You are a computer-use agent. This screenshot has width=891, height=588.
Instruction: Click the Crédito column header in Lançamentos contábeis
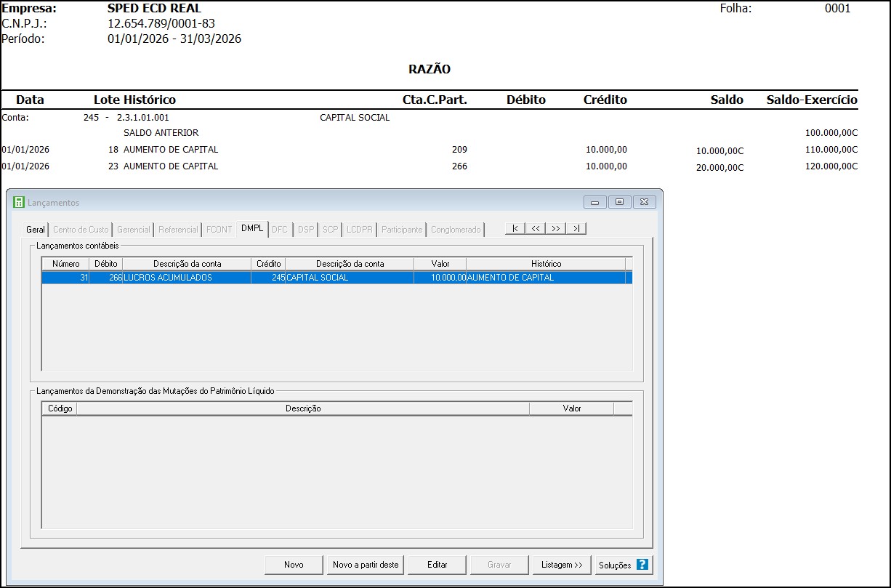(268, 264)
